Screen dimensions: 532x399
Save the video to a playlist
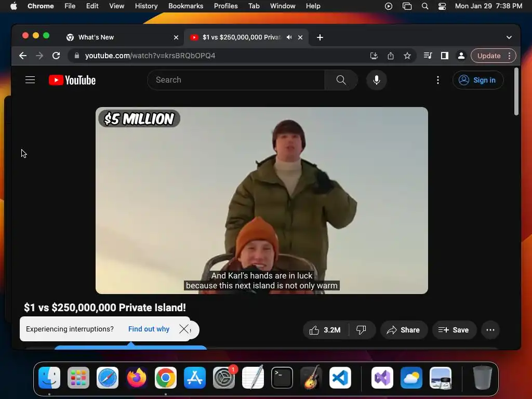coord(454,330)
